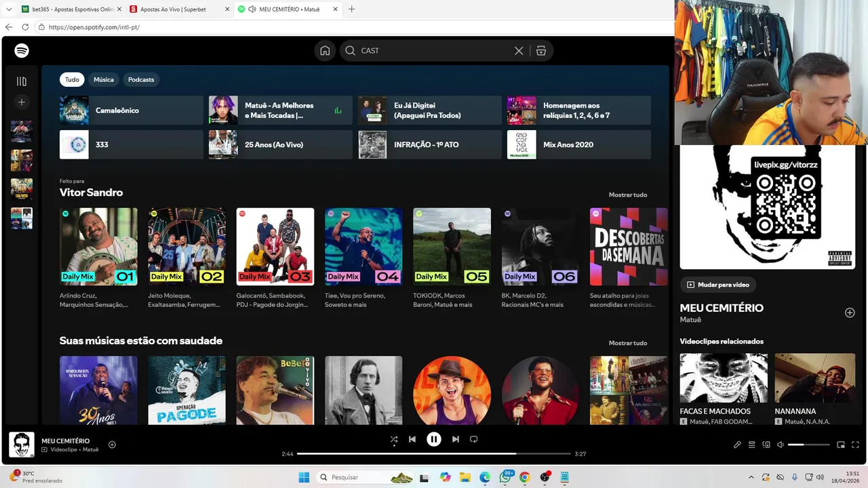Skip to previous track
868x488 pixels.
tap(412, 439)
